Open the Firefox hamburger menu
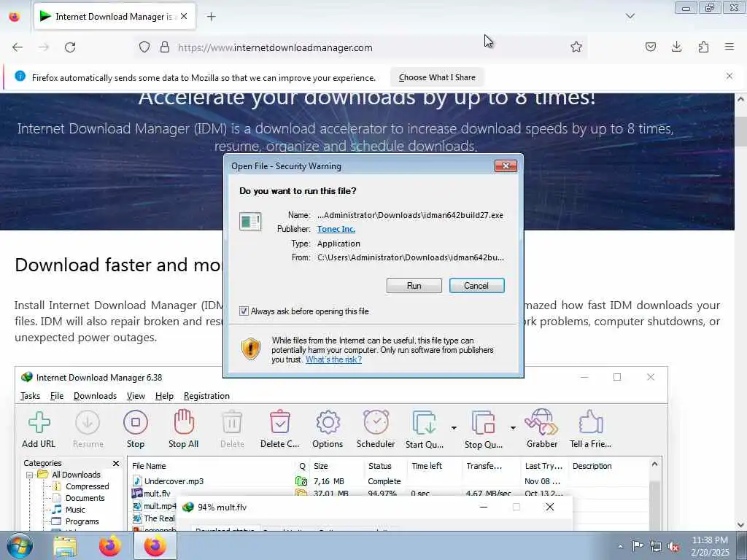747x560 pixels. 729,47
